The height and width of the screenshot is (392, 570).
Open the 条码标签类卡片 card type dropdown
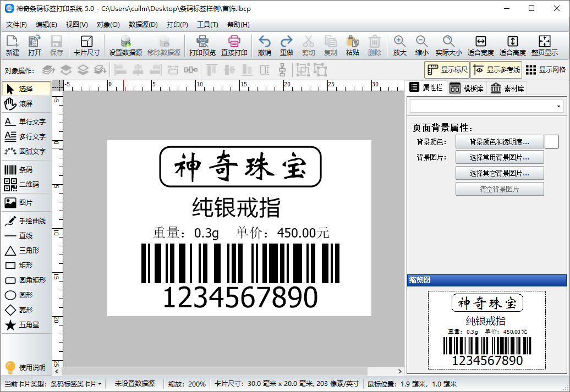coord(75,384)
